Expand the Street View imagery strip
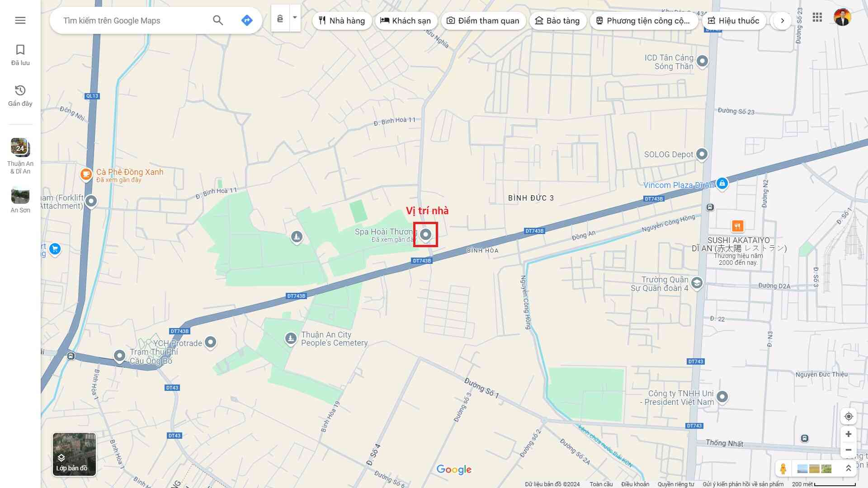Image resolution: width=868 pixels, height=488 pixels. tap(849, 469)
